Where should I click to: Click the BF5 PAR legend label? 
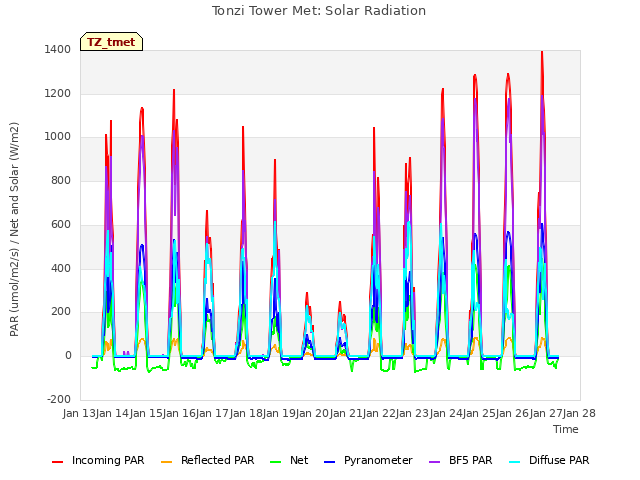coord(471,460)
